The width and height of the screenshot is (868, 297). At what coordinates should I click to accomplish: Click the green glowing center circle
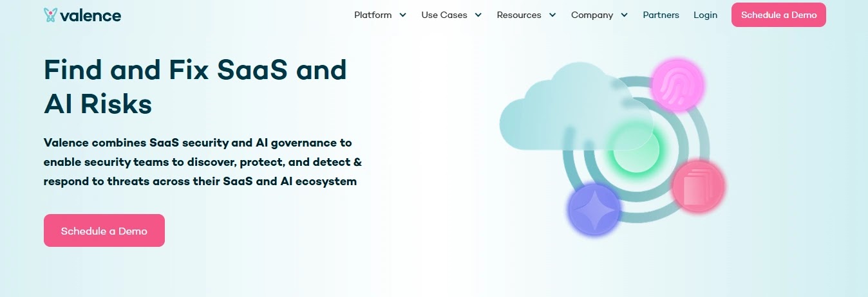(x=636, y=149)
